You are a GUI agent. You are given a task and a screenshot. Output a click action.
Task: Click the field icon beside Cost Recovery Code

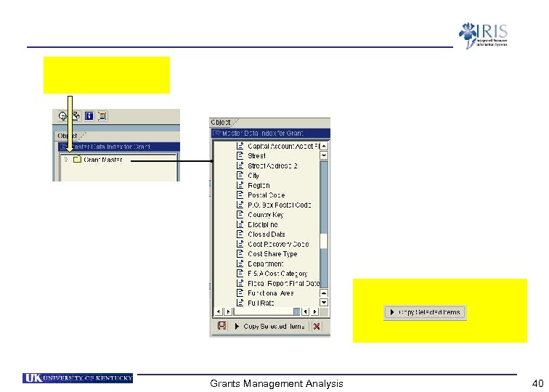tap(240, 244)
